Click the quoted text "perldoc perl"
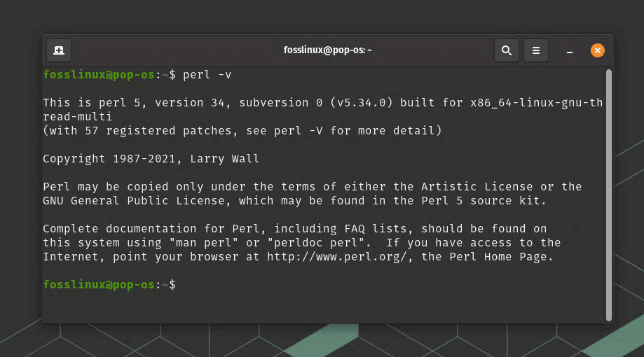This screenshot has width=644, height=357. click(x=316, y=243)
